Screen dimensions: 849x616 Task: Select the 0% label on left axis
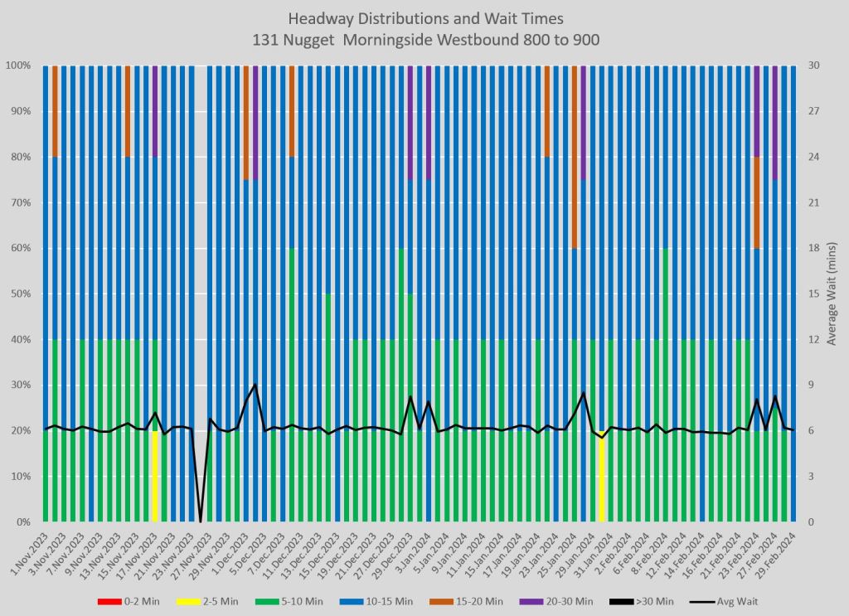coord(25,522)
